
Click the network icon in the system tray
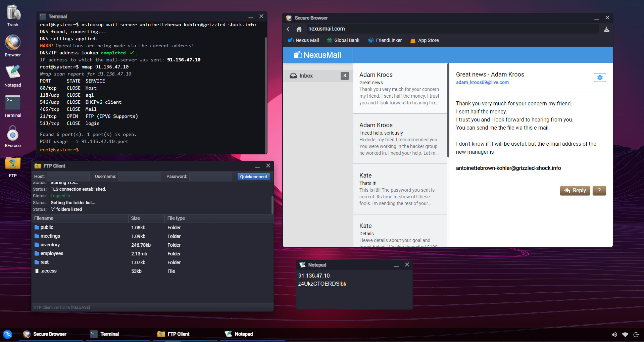pyautogui.click(x=625, y=334)
